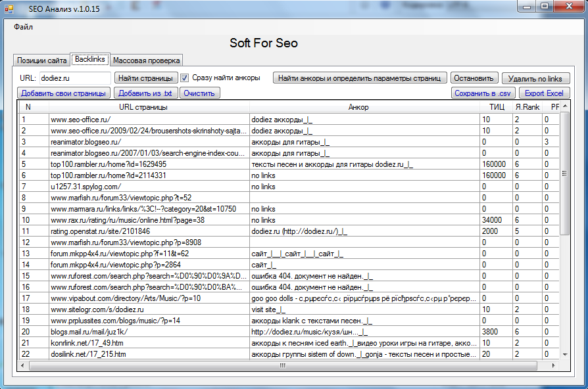This screenshot has width=588, height=389.
Task: Click www.marfish.ru/forum33/viewtopic.php?t=52 cell
Action: (x=149, y=198)
